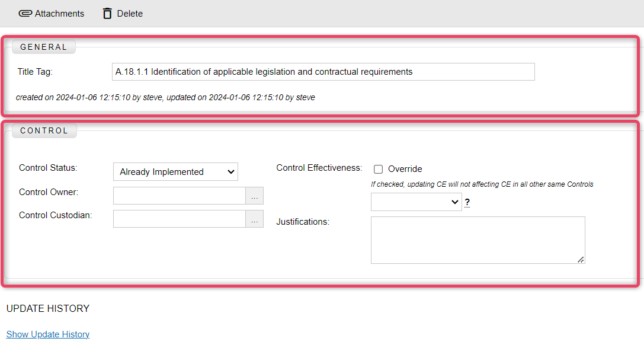Image resolution: width=644 pixels, height=351 pixels.
Task: Click inside the Control Owner field
Action: [x=180, y=196]
